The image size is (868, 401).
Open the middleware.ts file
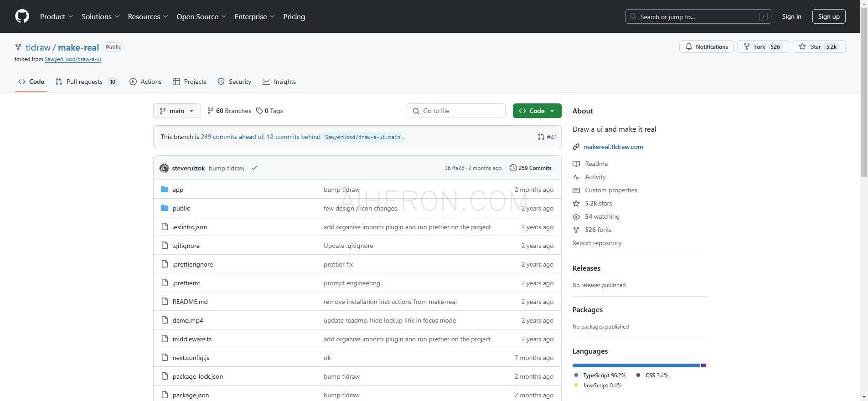[192, 339]
